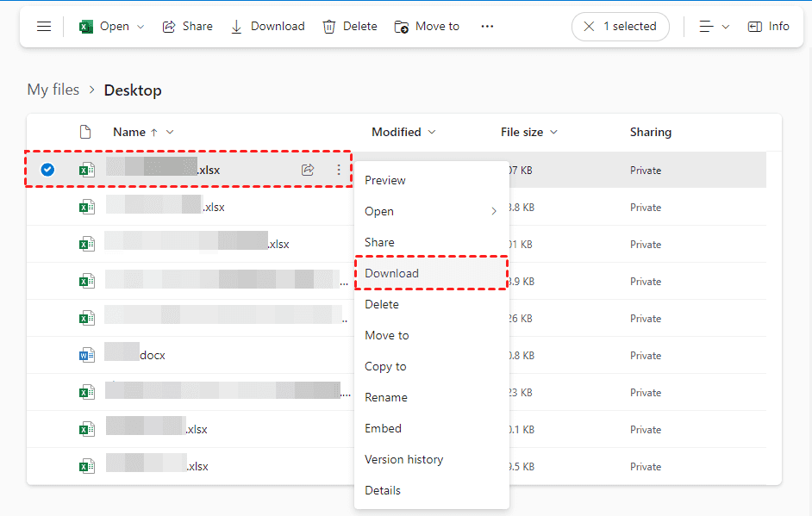
Task: Sort by the Name column header
Action: tap(129, 133)
